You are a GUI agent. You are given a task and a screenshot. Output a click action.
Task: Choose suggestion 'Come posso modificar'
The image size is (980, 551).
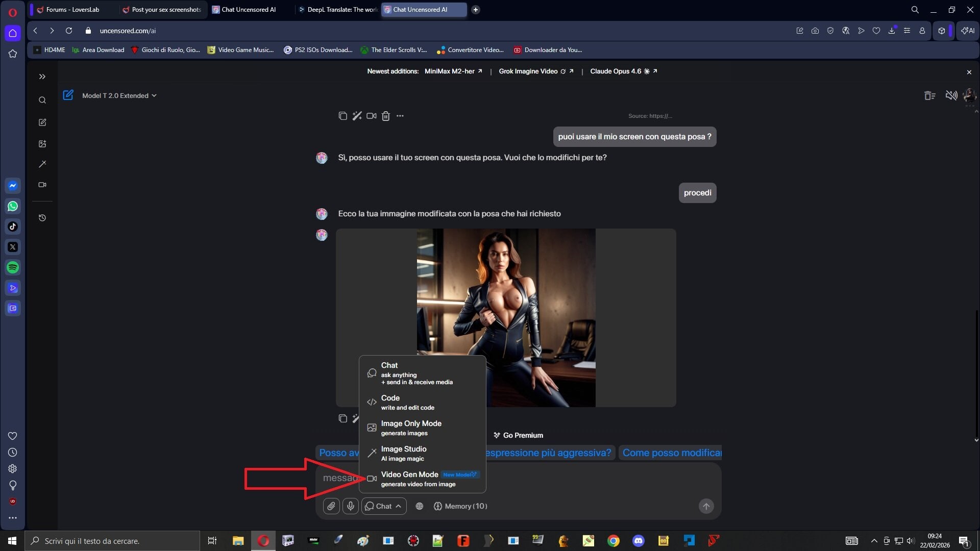pyautogui.click(x=671, y=453)
